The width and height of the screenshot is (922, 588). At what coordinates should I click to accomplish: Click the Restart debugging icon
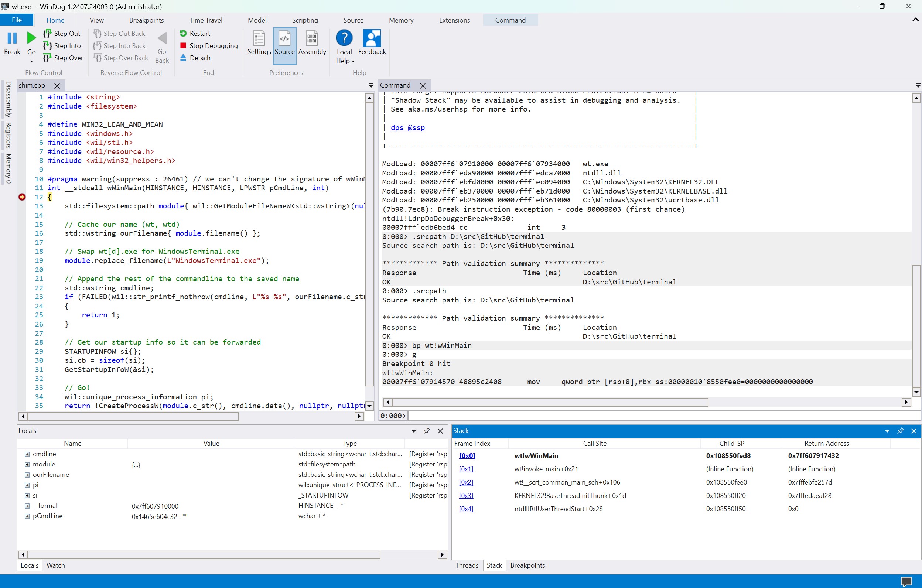184,33
